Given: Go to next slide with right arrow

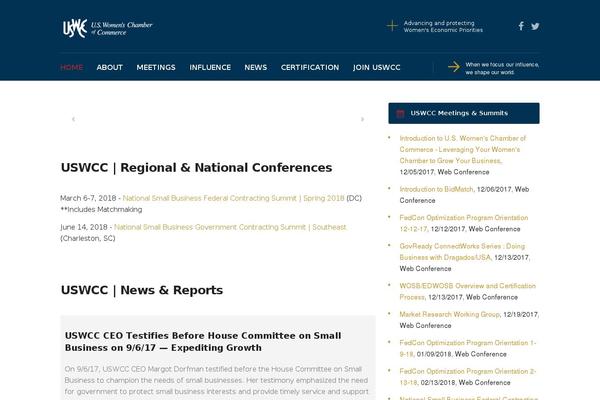Looking at the screenshot, I should pyautogui.click(x=362, y=119).
